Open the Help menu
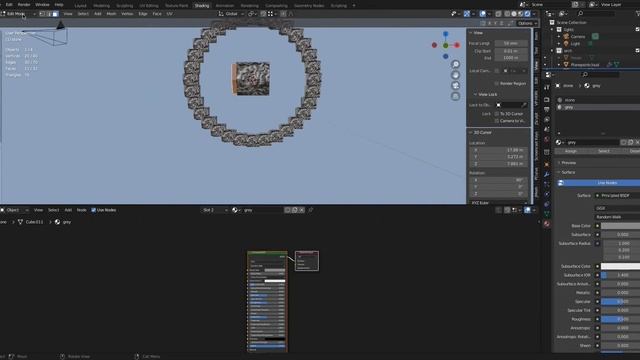 click(59, 4)
